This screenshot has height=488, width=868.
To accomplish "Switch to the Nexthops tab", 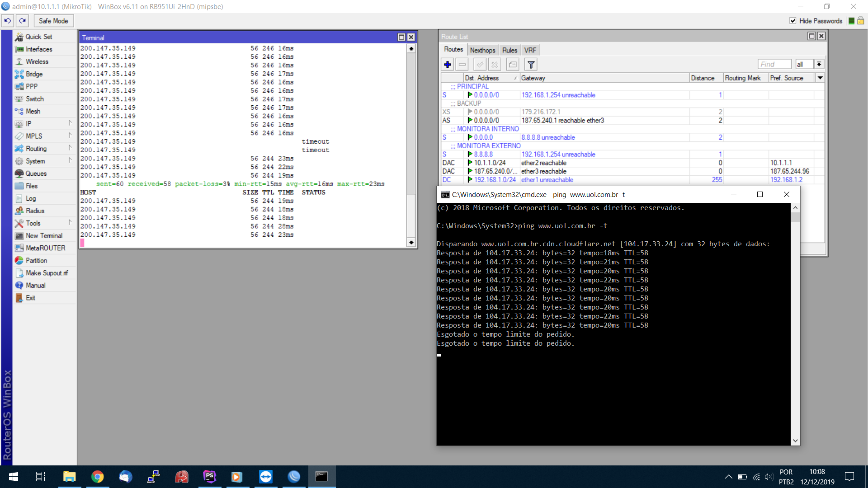I will [482, 50].
